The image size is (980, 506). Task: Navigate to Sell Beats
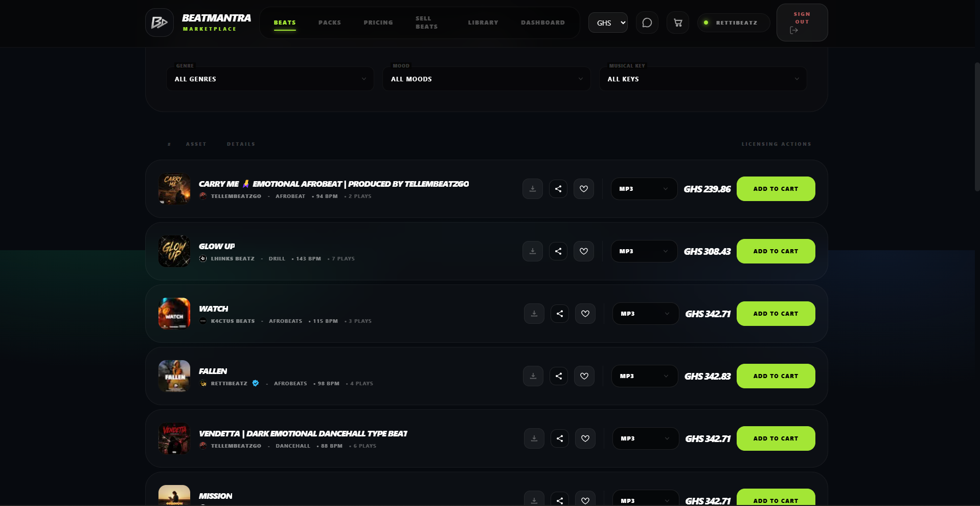[x=426, y=23]
